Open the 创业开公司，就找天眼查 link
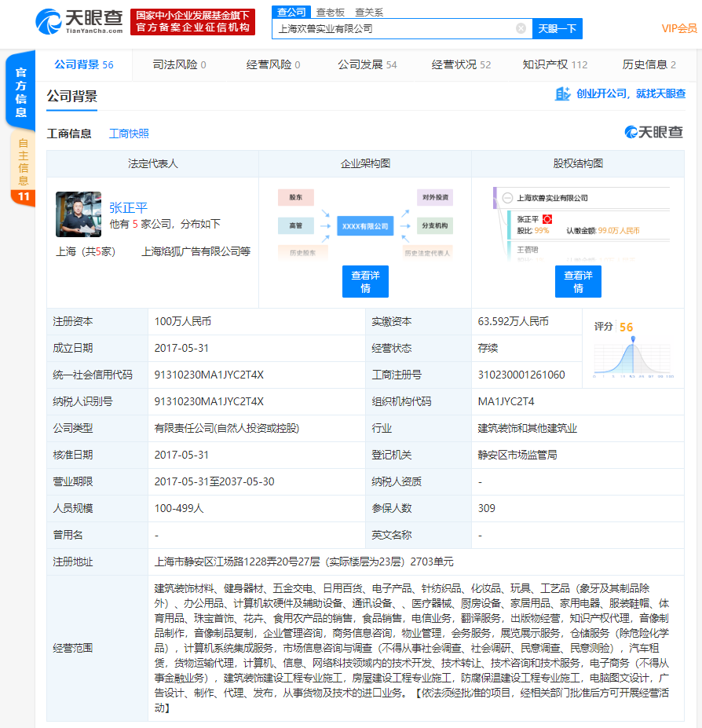702x728 pixels. 631,93
